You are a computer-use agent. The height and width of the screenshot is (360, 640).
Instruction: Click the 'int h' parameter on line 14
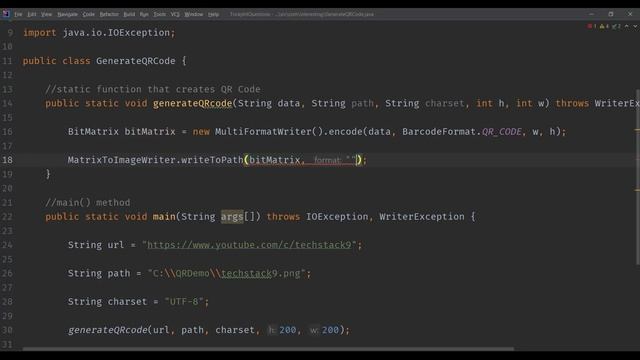pos(490,103)
